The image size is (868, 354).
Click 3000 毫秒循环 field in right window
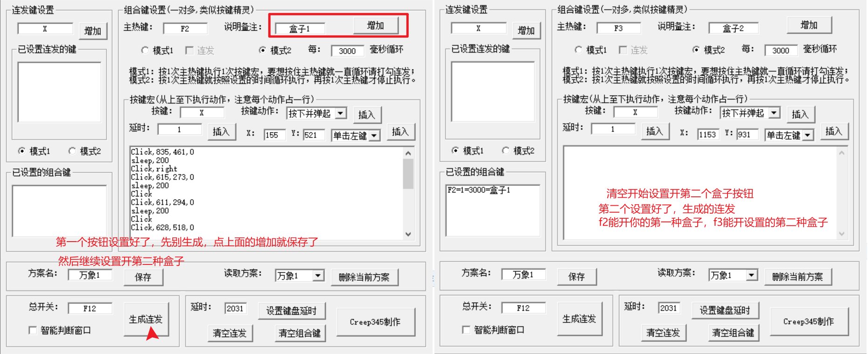(781, 50)
